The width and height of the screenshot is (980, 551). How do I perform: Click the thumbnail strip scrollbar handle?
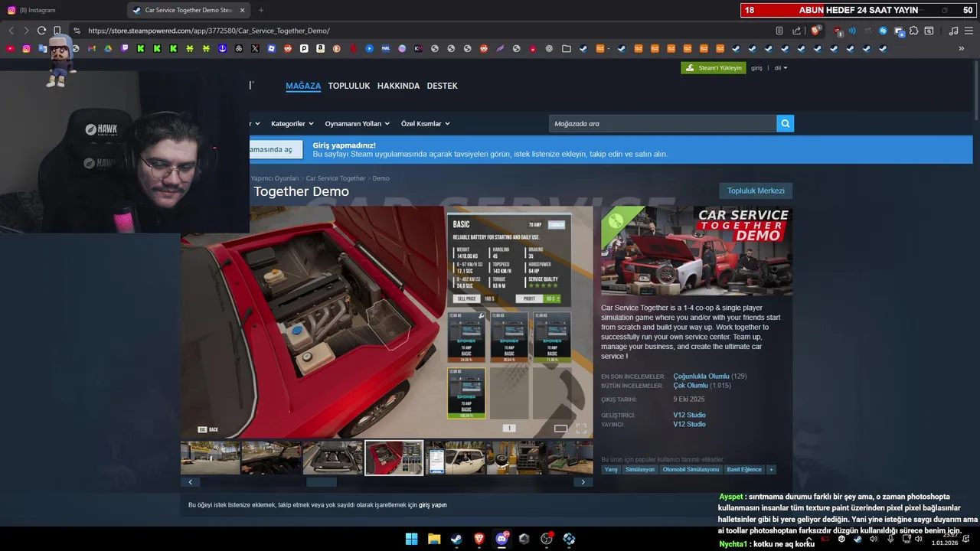(x=322, y=482)
